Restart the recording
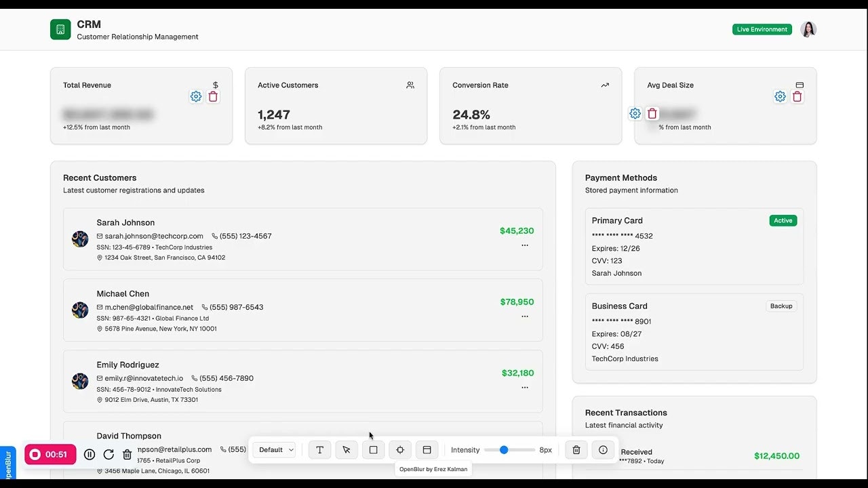 pyautogui.click(x=108, y=455)
